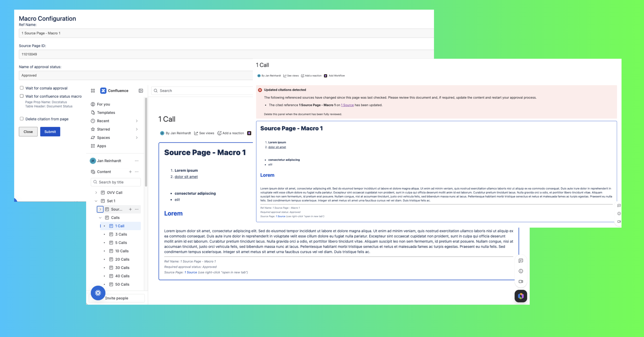This screenshot has width=644, height=337.
Task: Collapse the sidebar using the panel icon
Action: (x=140, y=91)
